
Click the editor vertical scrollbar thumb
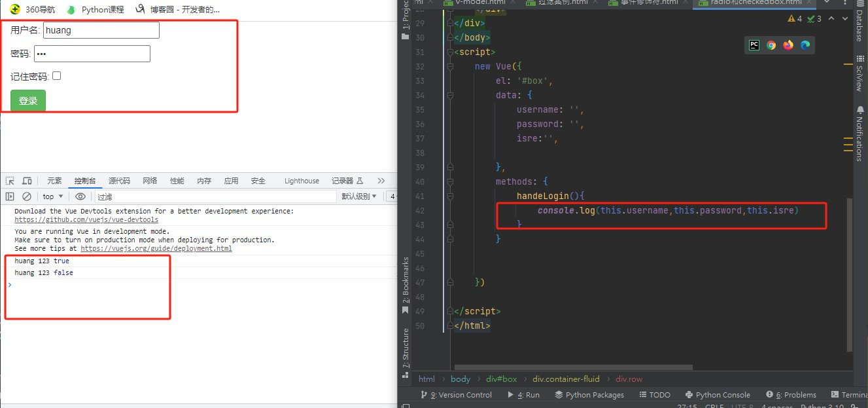(x=850, y=274)
